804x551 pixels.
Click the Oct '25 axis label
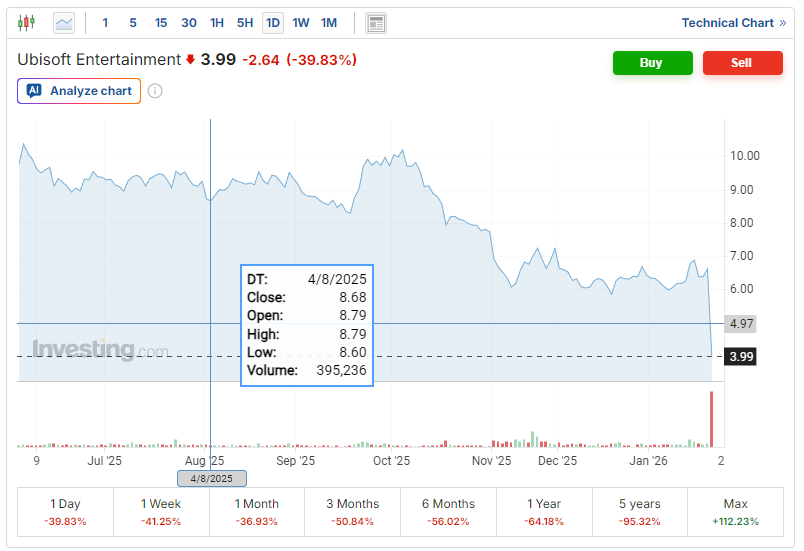[x=391, y=461]
